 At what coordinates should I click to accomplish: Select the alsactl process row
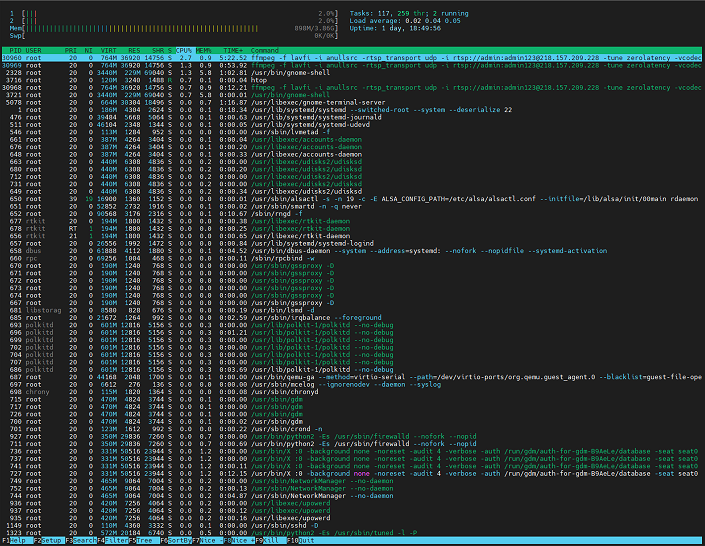click(352, 199)
